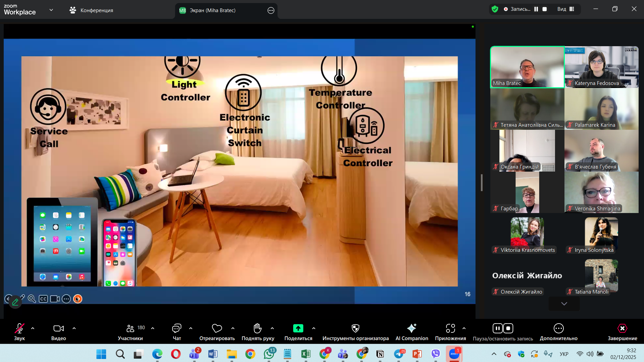
Task: Open the Apps icon in toolbar
Action: (450, 328)
